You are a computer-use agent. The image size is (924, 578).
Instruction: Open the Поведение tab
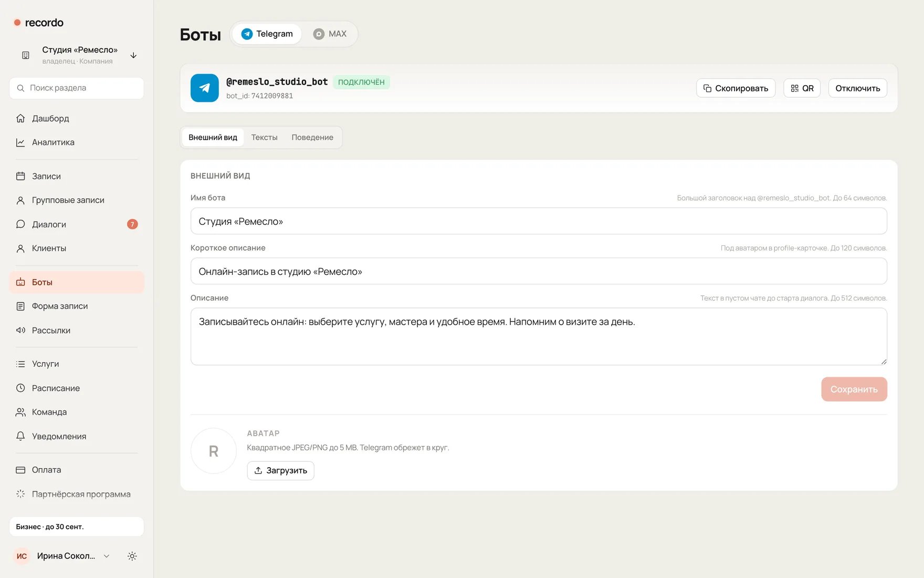click(x=312, y=137)
